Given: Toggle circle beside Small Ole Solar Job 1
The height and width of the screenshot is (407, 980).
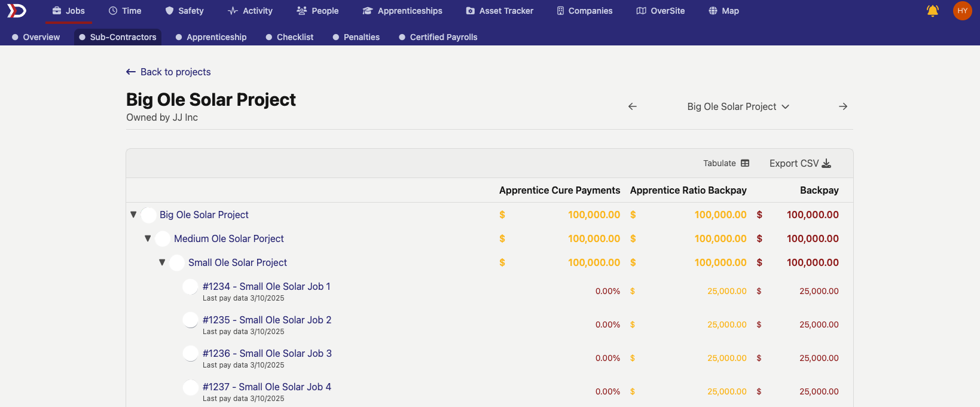Looking at the screenshot, I should 190,287.
